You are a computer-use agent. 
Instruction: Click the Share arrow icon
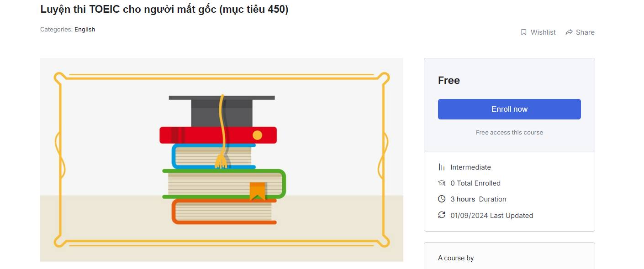pyautogui.click(x=569, y=32)
